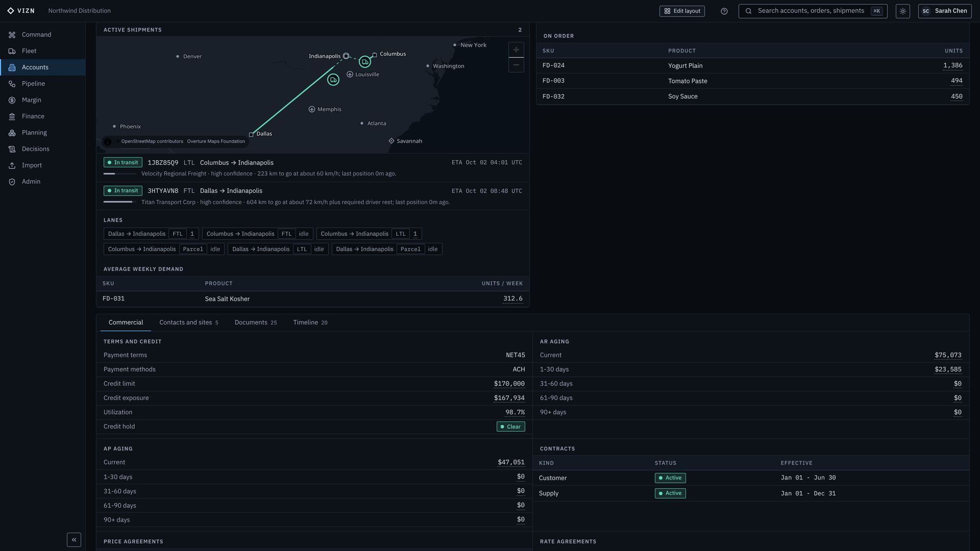The image size is (980, 551).
Task: Click the Columbus → Indianapolis Parcel lane
Action: pos(164,249)
